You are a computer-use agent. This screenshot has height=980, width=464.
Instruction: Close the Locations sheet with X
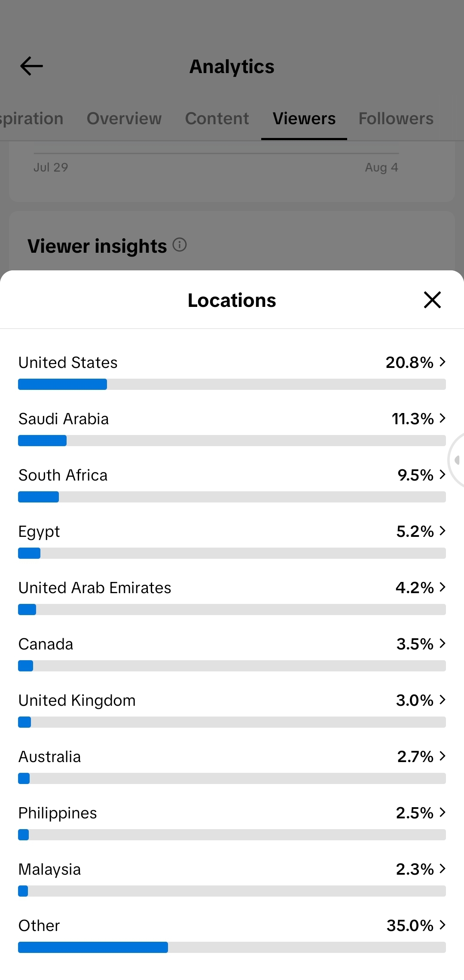[x=432, y=300]
